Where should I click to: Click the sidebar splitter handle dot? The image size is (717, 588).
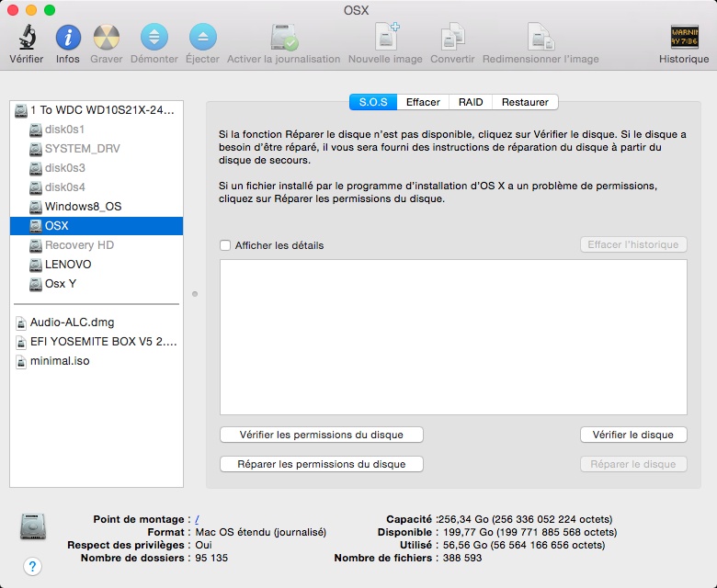tap(195, 294)
